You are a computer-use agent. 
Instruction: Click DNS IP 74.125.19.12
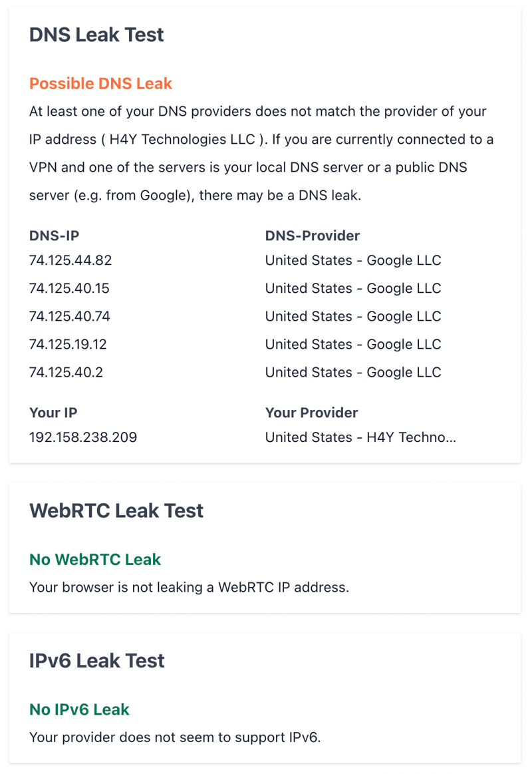pyautogui.click(x=68, y=345)
